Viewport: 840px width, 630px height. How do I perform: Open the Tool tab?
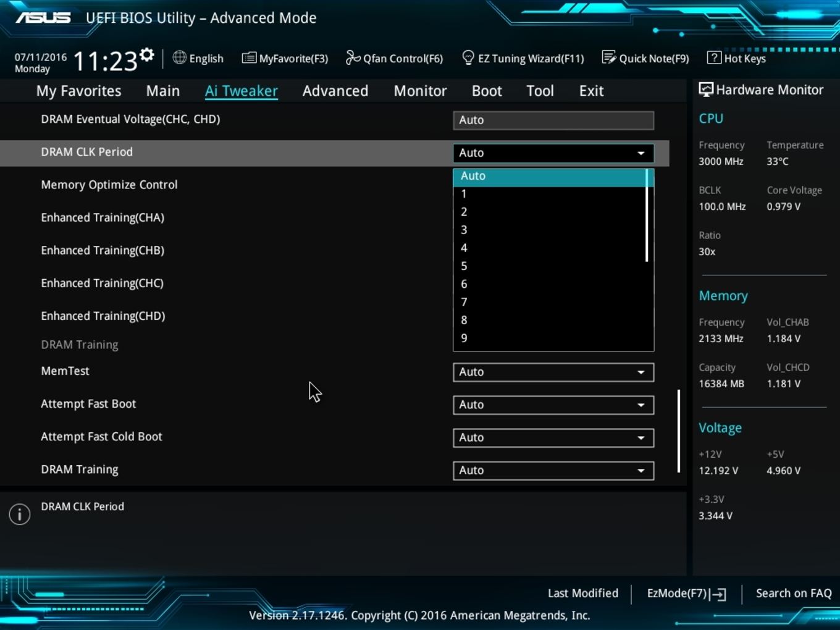[x=540, y=91]
